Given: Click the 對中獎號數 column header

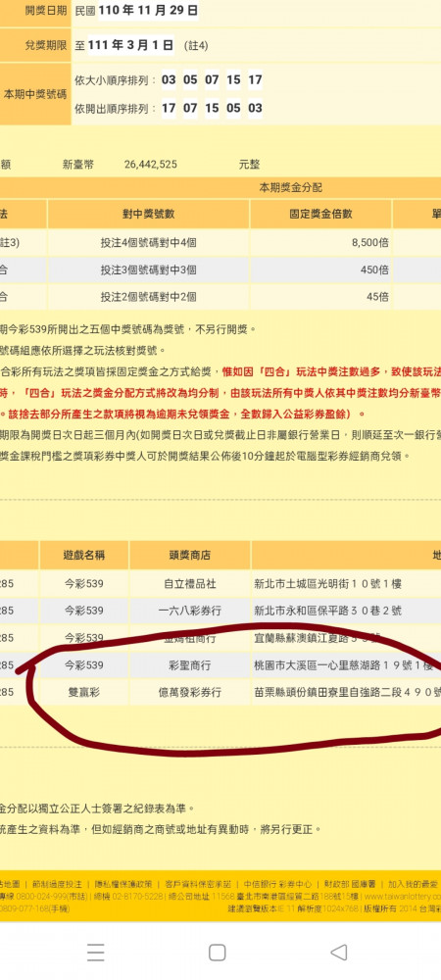Looking at the screenshot, I should point(148,214).
